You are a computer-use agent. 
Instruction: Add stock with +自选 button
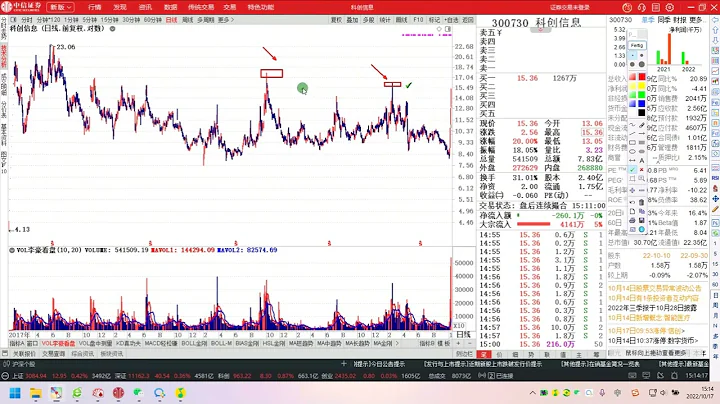(451, 20)
